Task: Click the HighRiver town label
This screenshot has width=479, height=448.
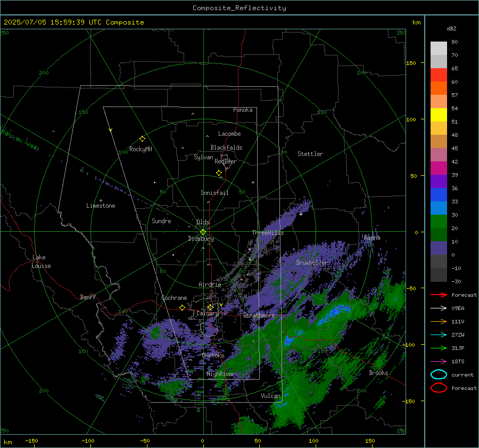Action: [x=221, y=374]
